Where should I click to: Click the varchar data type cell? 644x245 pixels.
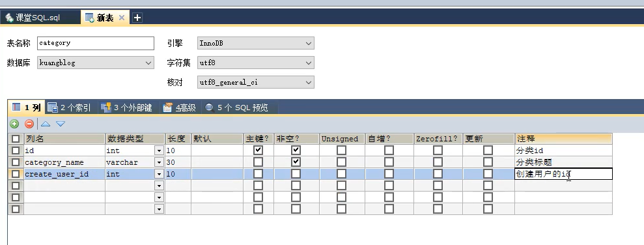coord(130,162)
